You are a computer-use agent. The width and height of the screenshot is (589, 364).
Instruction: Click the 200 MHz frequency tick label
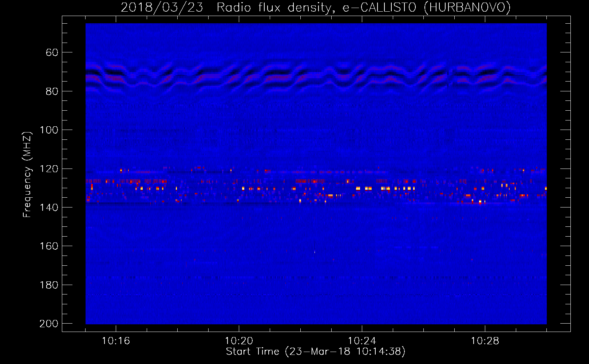coord(49,324)
